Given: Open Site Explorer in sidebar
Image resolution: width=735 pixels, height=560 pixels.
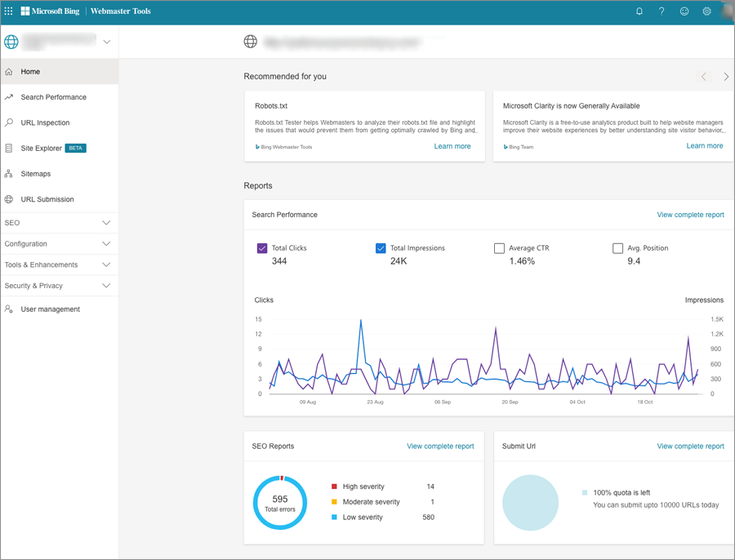Looking at the screenshot, I should (x=59, y=148).
